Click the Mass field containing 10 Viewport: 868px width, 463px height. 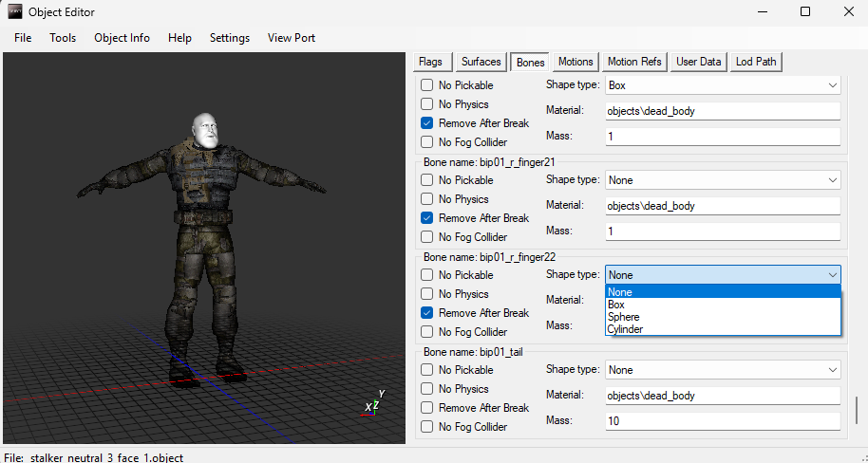click(723, 420)
